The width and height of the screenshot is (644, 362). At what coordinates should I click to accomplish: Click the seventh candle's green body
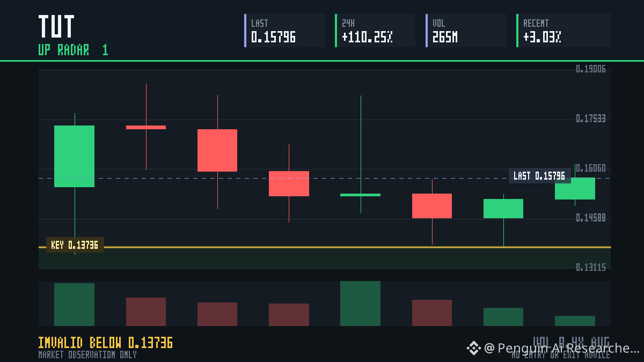(x=503, y=209)
